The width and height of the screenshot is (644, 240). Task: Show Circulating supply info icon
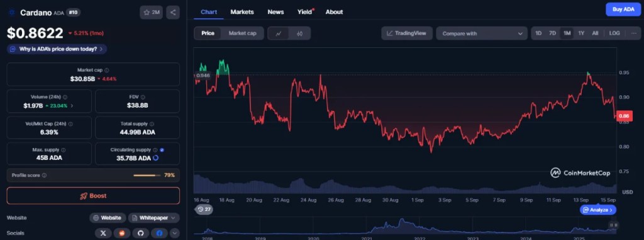click(155, 151)
